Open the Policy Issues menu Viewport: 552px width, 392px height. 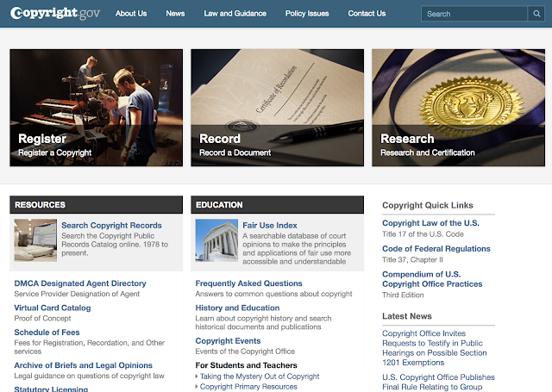point(307,14)
